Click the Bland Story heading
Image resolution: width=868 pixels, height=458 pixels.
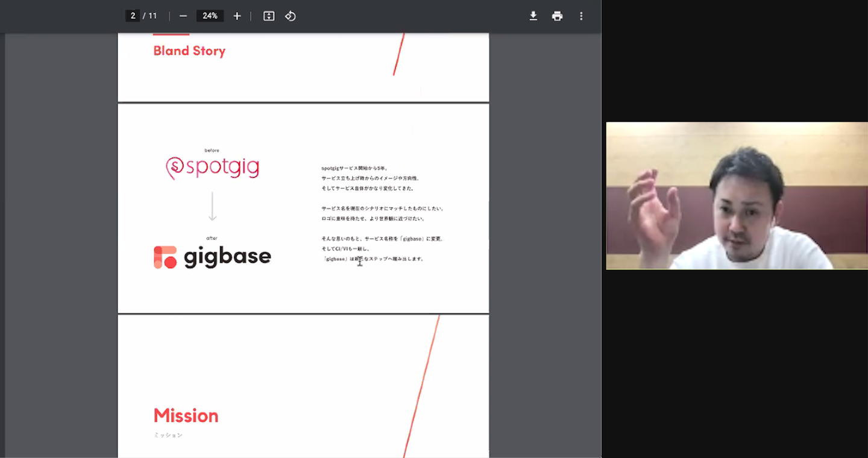coord(189,51)
